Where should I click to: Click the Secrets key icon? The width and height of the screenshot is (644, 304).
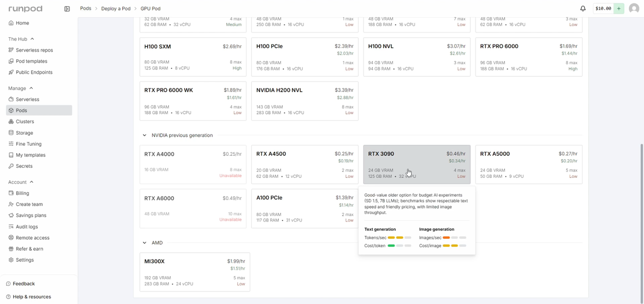point(11,166)
